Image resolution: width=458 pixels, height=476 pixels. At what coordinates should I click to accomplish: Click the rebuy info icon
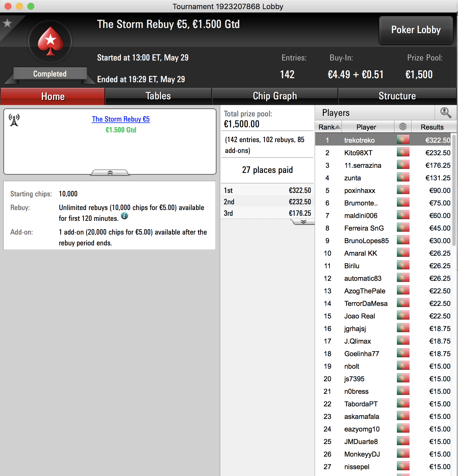[124, 216]
